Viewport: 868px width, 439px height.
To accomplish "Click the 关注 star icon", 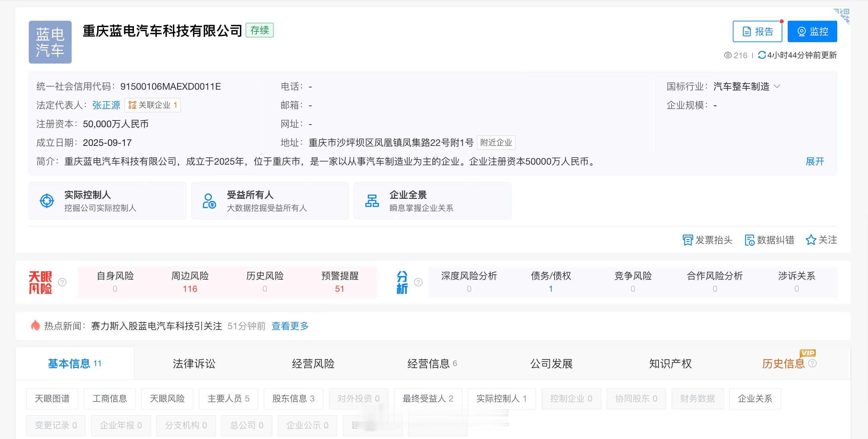I will (x=810, y=240).
